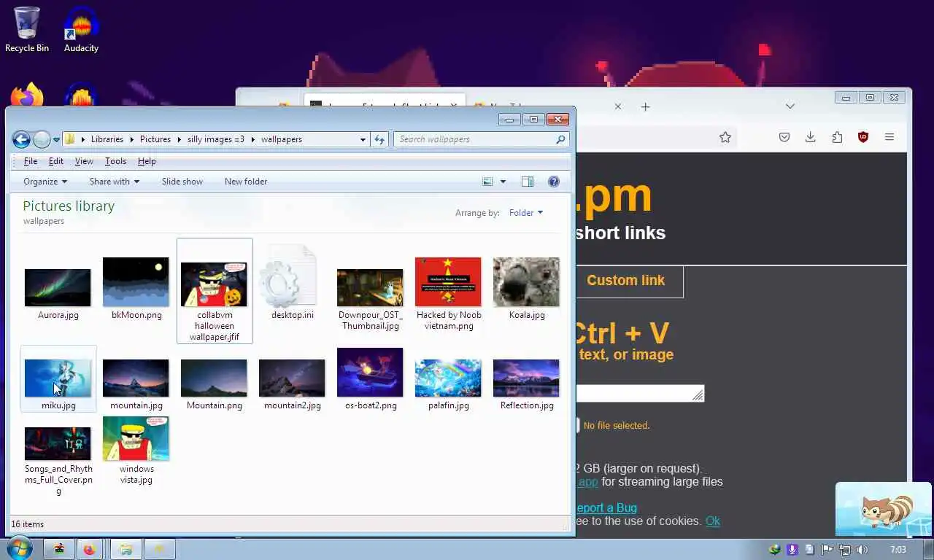
Task: Click the Slide show button
Action: (182, 182)
